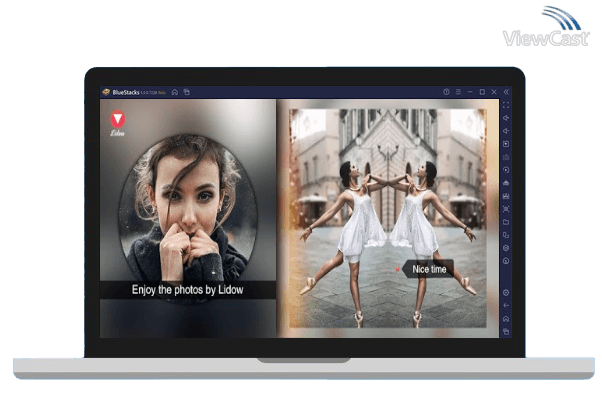Click the "Enjoy the photos by Lidow" caption

187,290
